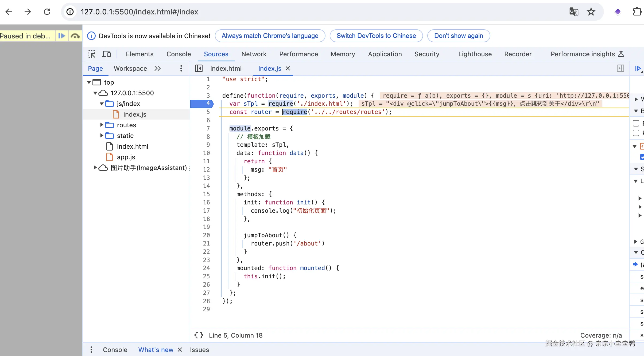Open the Google Translate page icon
This screenshot has width=644, height=356.
574,12
